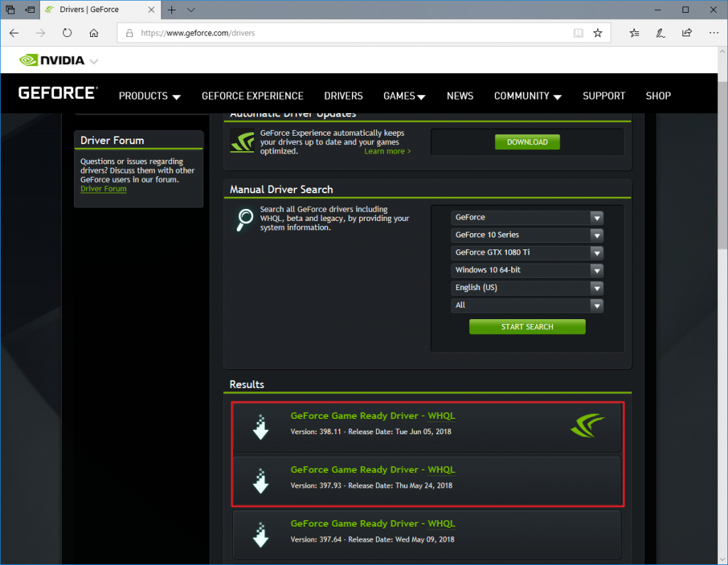Click the NVIDIA logo in the header
The height and width of the screenshot is (565, 728).
coord(52,60)
